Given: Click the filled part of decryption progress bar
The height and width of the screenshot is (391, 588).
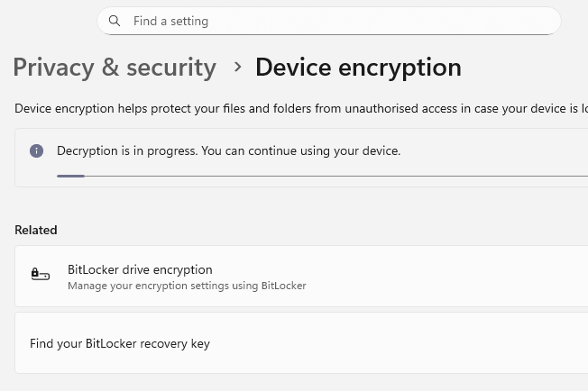Looking at the screenshot, I should [x=70, y=177].
